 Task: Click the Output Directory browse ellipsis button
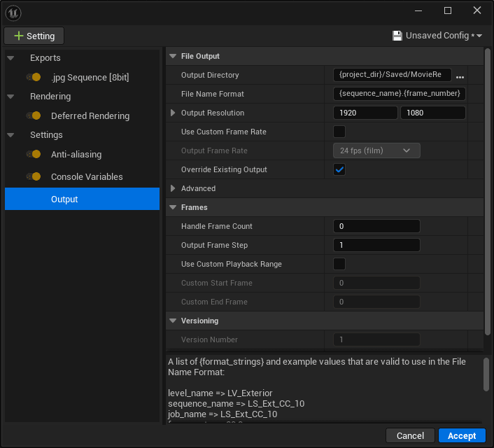coord(460,76)
